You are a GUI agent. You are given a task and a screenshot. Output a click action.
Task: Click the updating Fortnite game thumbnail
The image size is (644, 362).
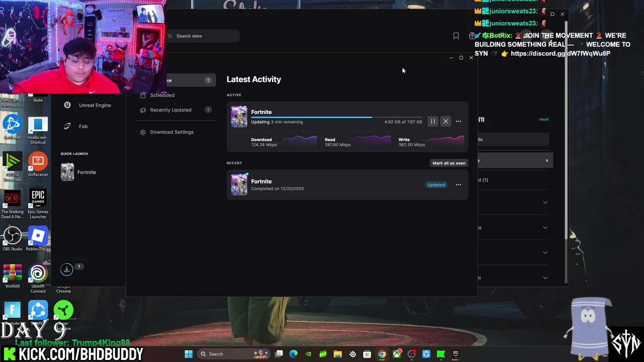239,117
